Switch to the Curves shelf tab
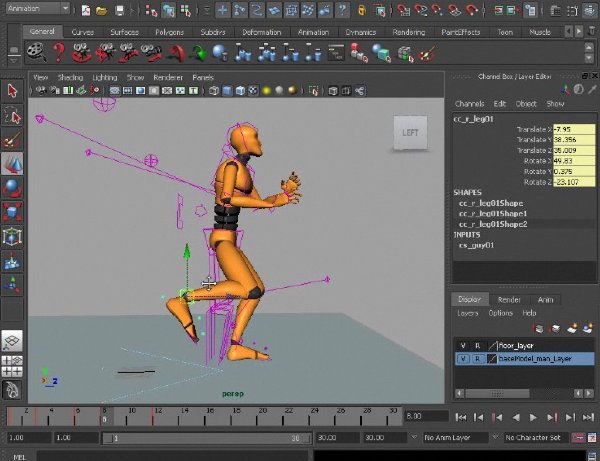The height and width of the screenshot is (461, 600). [83, 32]
